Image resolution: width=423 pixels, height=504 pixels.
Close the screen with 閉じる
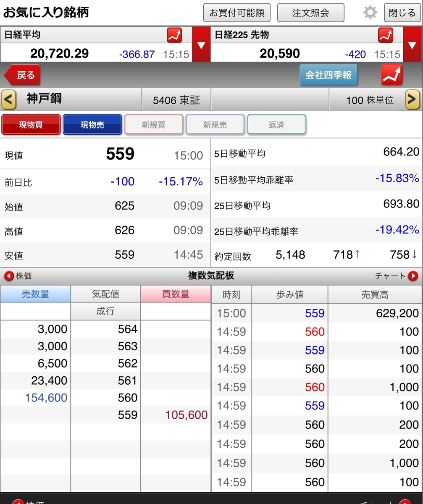pyautogui.click(x=402, y=13)
